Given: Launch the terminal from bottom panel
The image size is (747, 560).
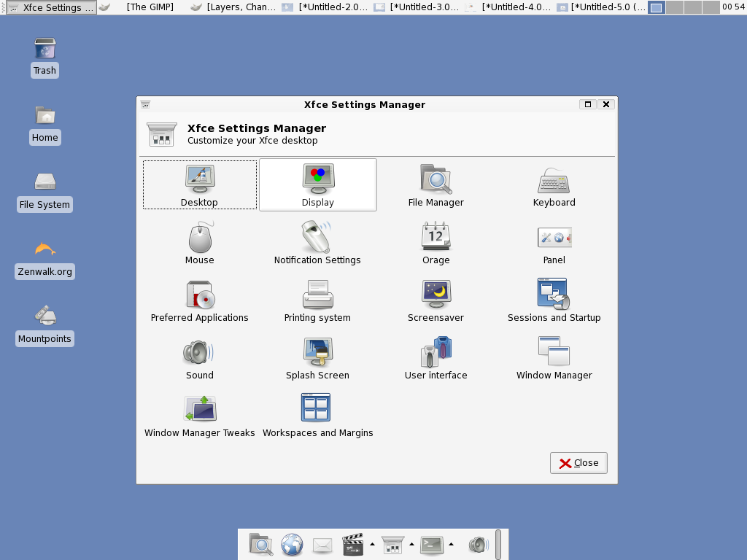Looking at the screenshot, I should [432, 545].
